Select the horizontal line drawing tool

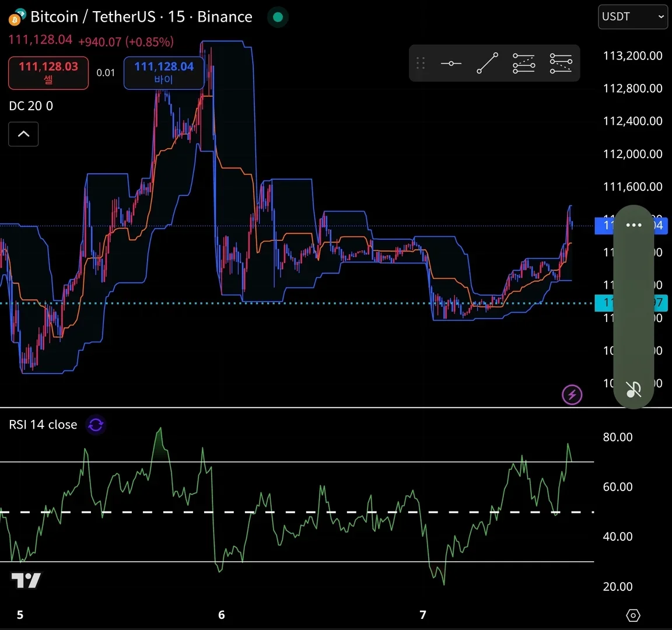coord(451,64)
